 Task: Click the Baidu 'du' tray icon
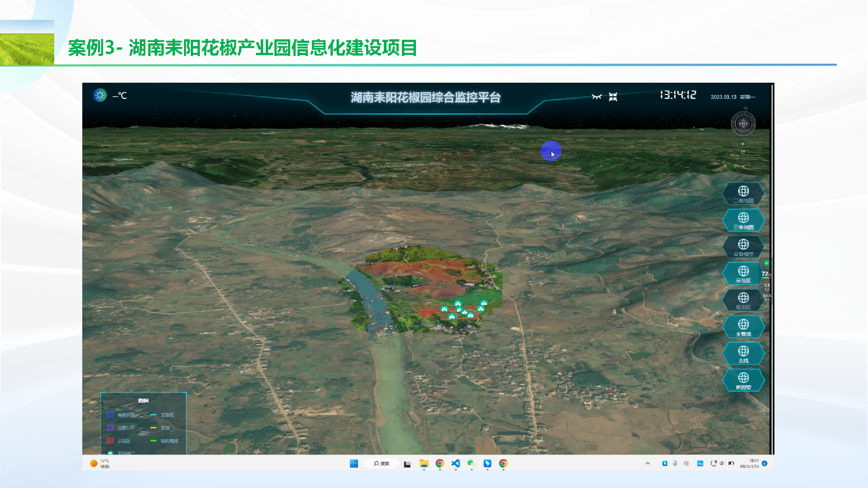point(700,464)
